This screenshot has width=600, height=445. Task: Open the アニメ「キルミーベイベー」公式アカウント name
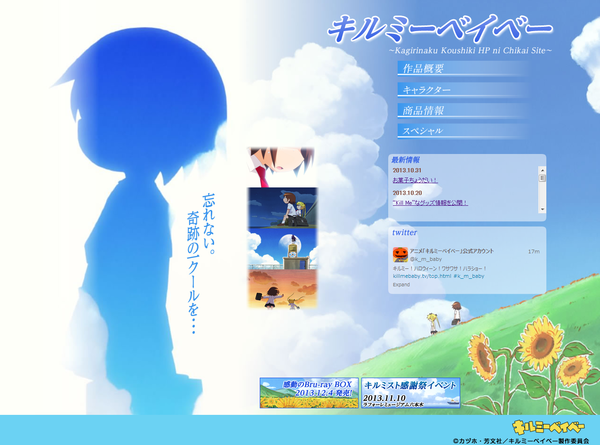click(452, 251)
